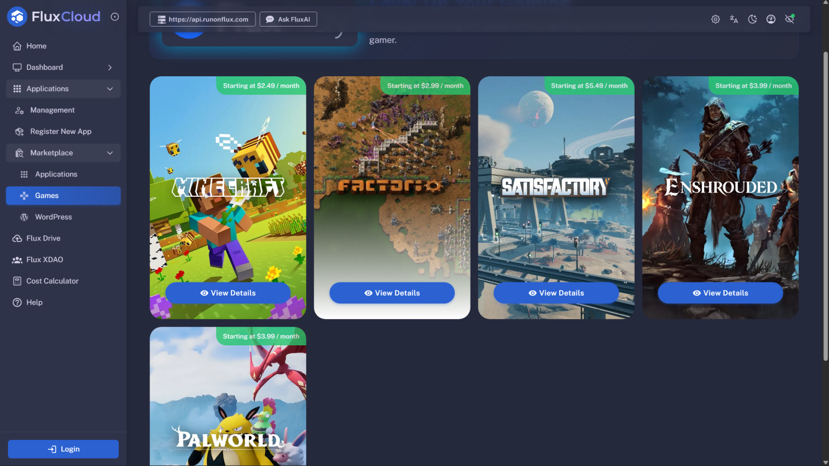Select the Games sidebar item

[x=63, y=196]
